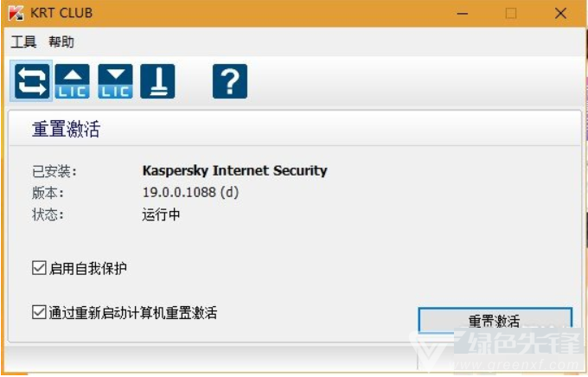
Task: Close the KRT CLUB window
Action: (x=560, y=14)
